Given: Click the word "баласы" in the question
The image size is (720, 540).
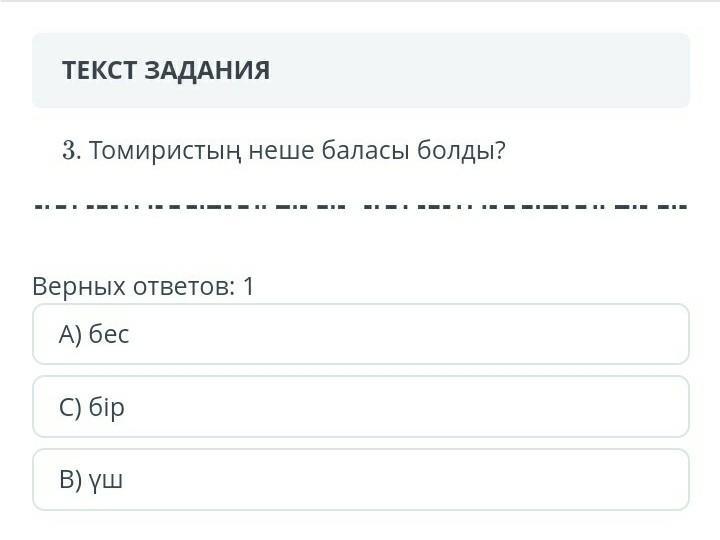Looking at the screenshot, I should click(x=364, y=151).
